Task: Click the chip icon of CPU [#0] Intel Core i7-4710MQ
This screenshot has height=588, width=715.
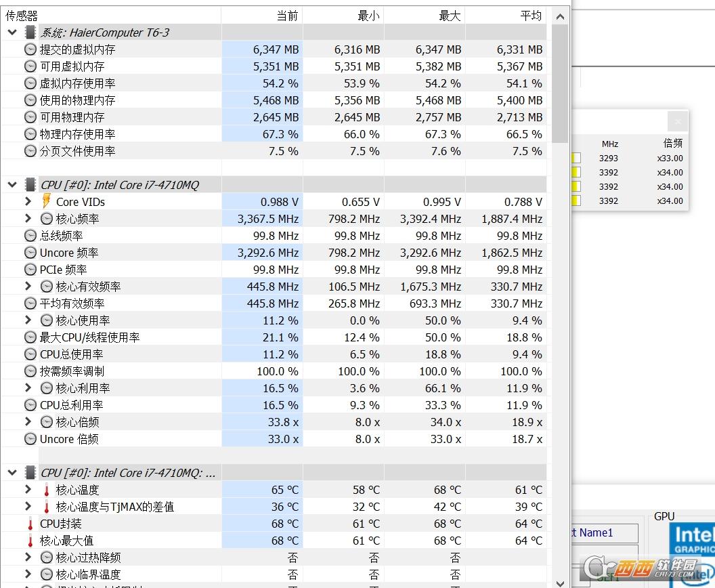Action: point(30,185)
